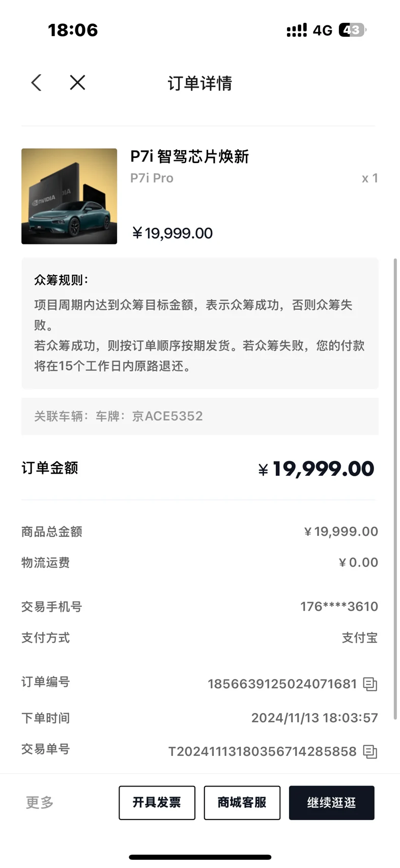Tap the 众筹规则 crowdfunding rules box
The image size is (400, 868).
[x=200, y=323]
